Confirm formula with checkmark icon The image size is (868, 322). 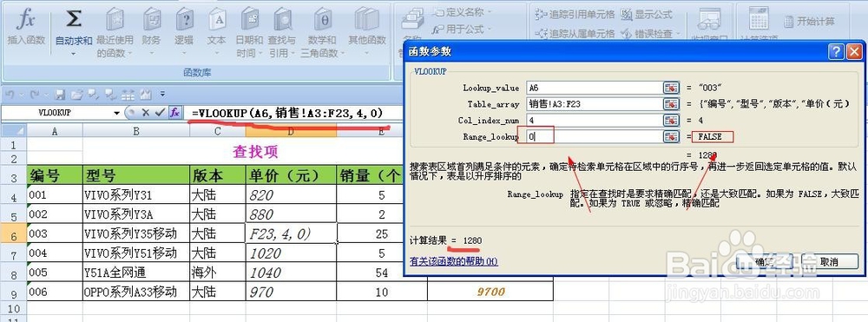[160, 112]
